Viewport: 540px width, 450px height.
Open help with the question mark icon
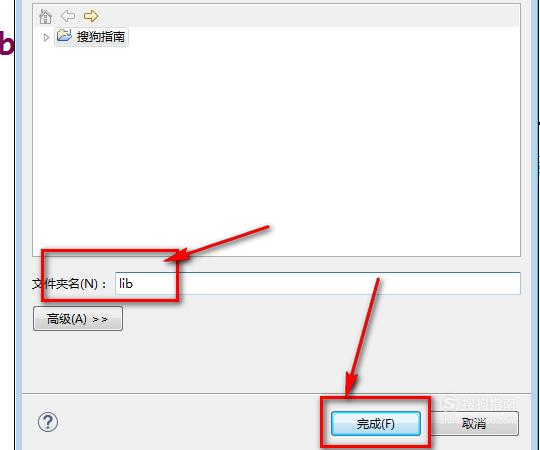coord(48,422)
